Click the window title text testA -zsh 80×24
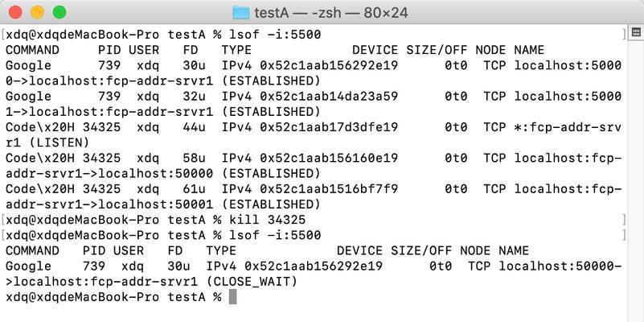Viewport: 644px width, 322px height. click(x=331, y=13)
